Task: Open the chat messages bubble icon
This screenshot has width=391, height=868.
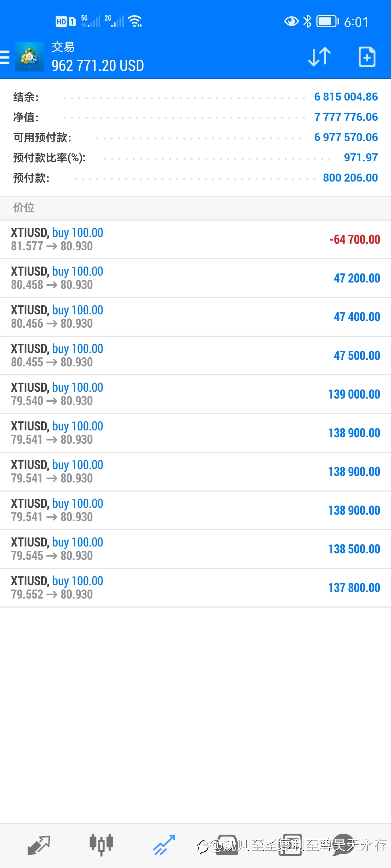Action: tap(343, 845)
